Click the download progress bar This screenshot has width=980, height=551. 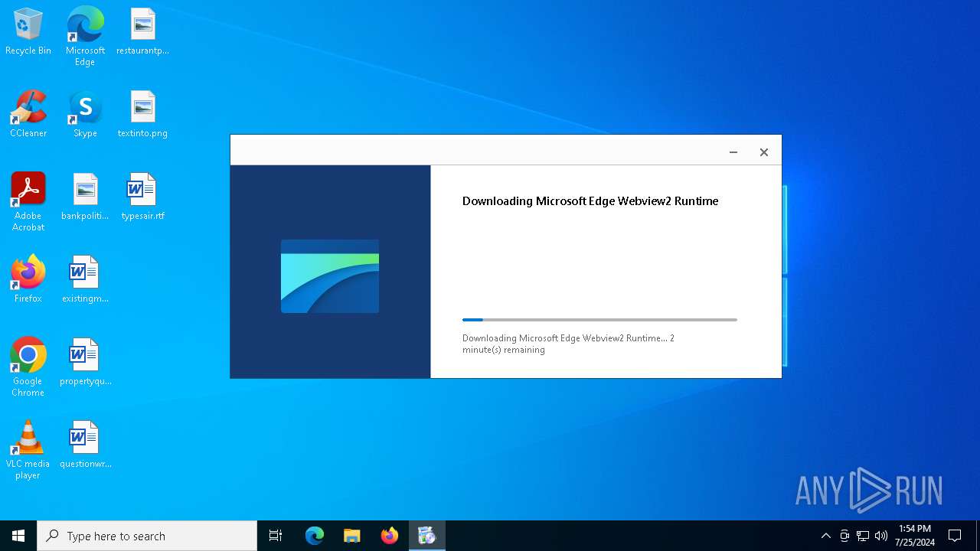(x=599, y=320)
